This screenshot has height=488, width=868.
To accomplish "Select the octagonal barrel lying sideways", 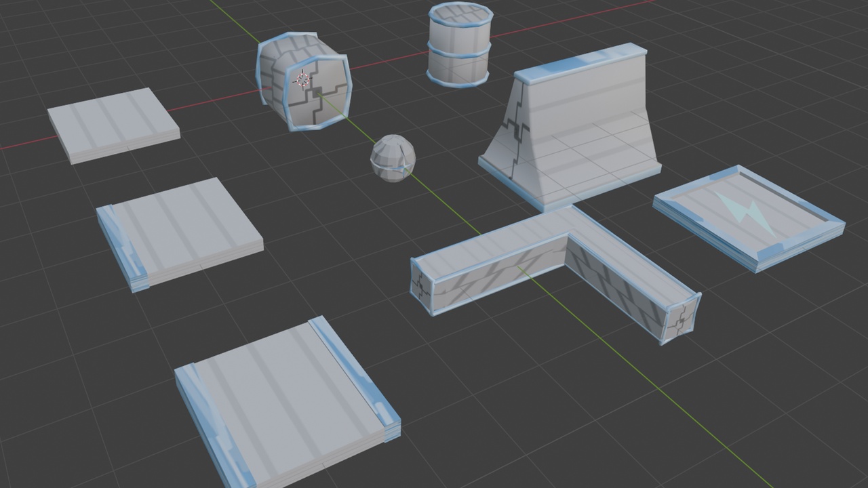I will (x=303, y=81).
